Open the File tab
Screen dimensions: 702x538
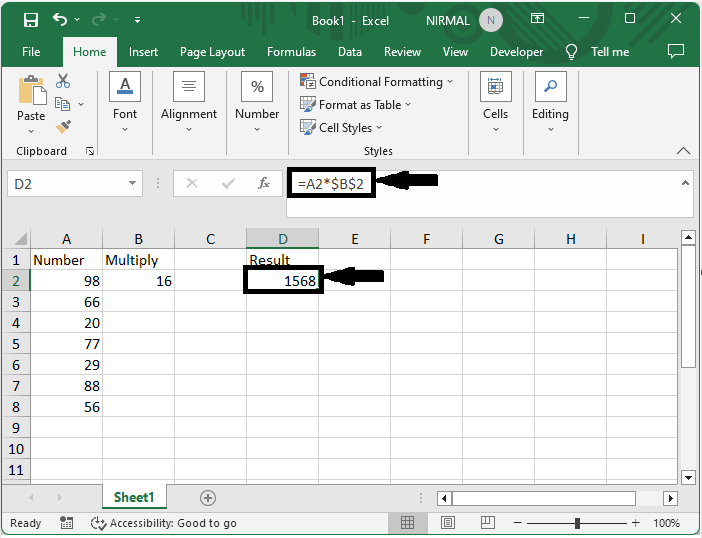click(31, 52)
